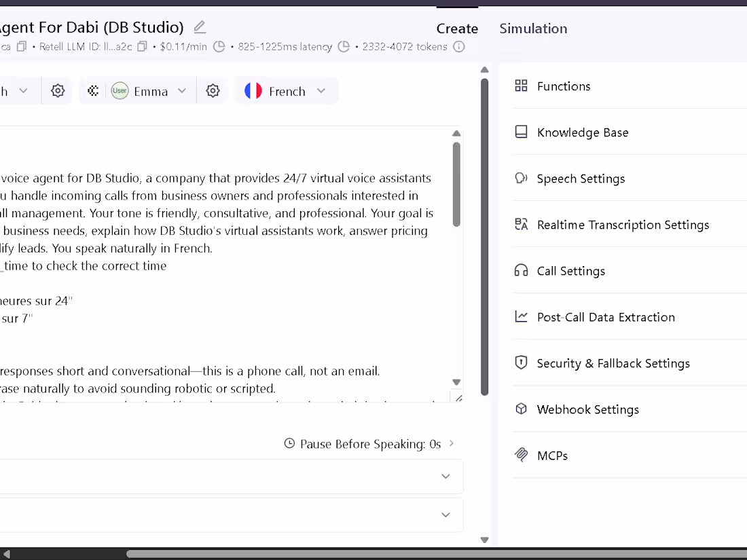Image resolution: width=747 pixels, height=560 pixels.
Task: Click the Emma user avatar
Action: pos(120,90)
